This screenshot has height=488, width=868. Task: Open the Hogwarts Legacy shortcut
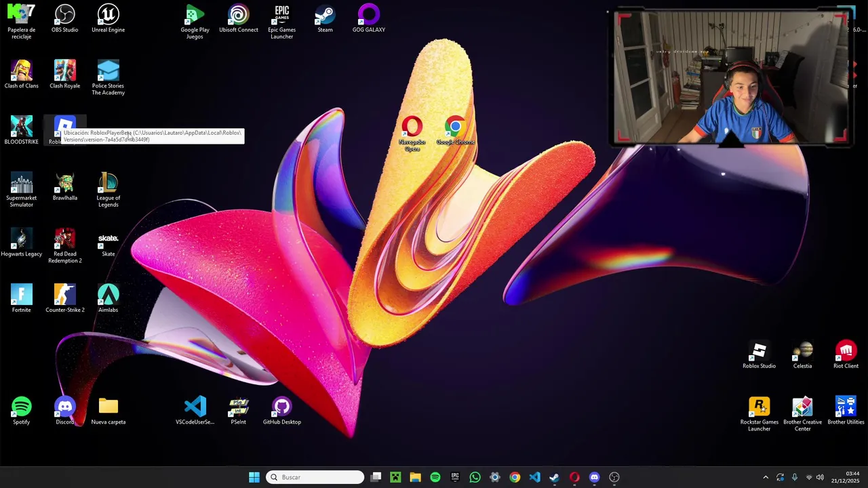(x=22, y=243)
